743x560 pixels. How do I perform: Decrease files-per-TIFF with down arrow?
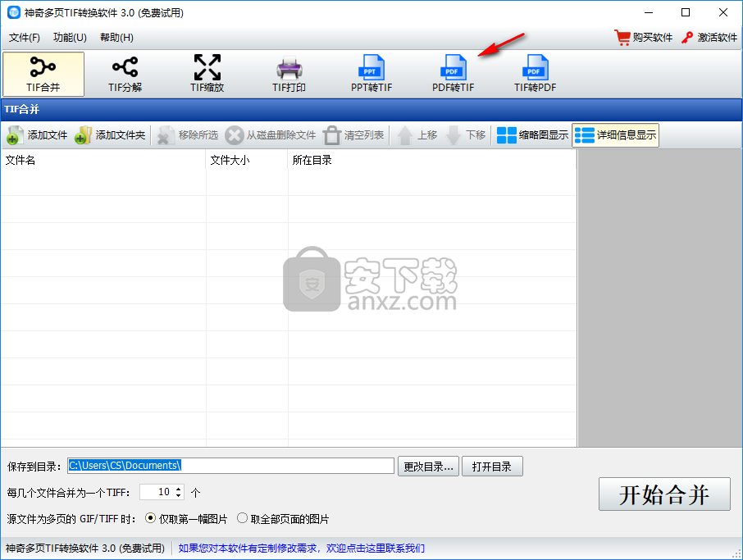[179, 495]
